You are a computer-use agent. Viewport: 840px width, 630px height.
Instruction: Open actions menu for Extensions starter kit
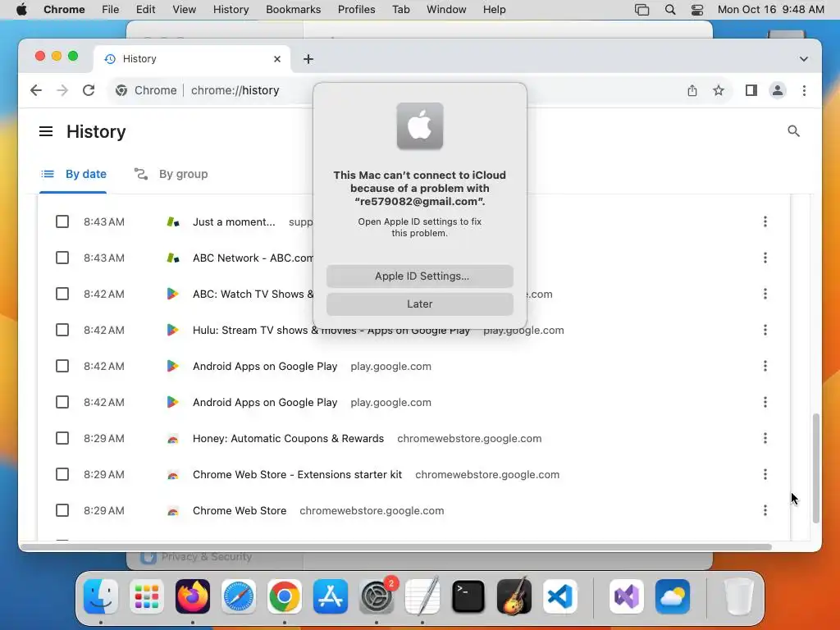[765, 474]
